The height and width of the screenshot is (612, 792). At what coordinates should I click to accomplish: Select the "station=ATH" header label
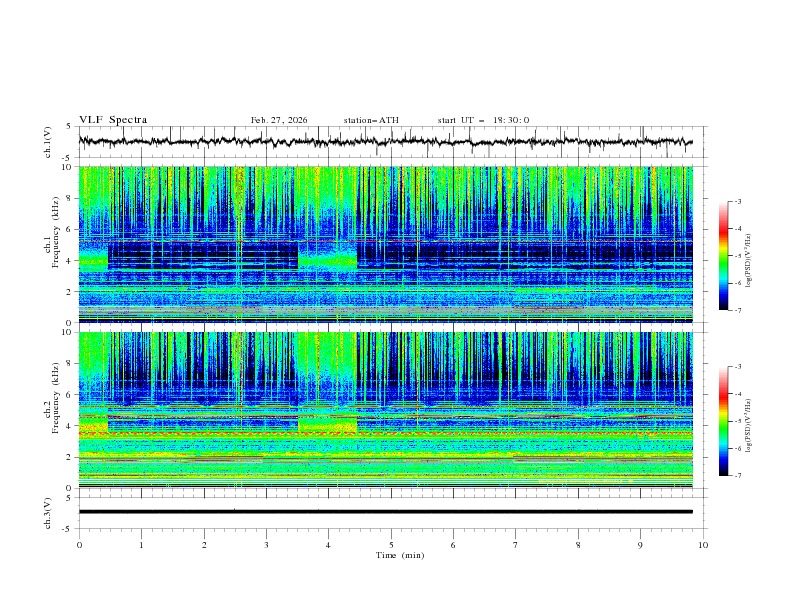click(371, 120)
